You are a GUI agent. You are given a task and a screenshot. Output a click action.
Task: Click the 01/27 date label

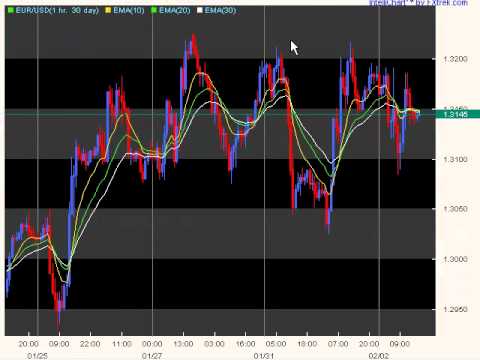point(152,356)
